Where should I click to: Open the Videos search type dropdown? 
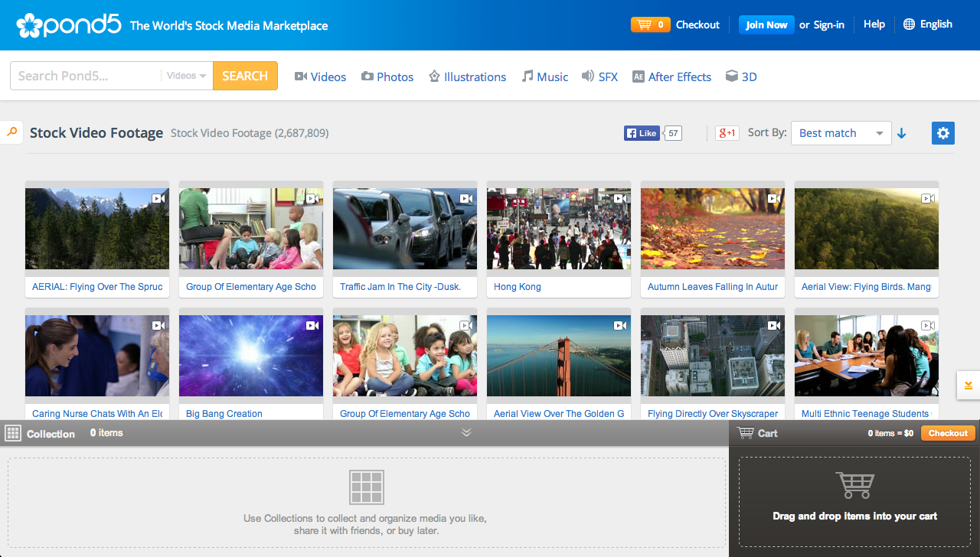[x=185, y=75]
